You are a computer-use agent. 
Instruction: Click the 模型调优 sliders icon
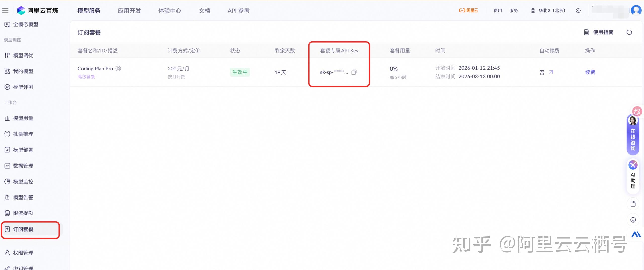click(x=7, y=55)
